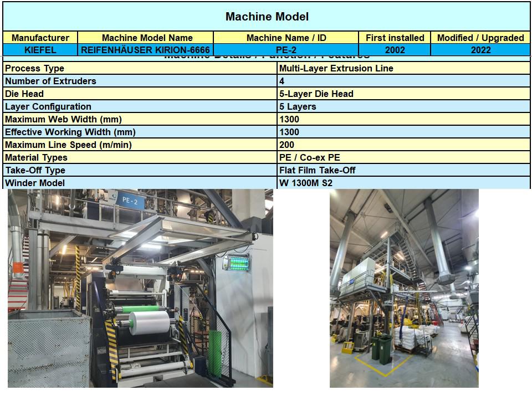Select the right factory floor photo
The width and height of the screenshot is (532, 395).
(404, 288)
